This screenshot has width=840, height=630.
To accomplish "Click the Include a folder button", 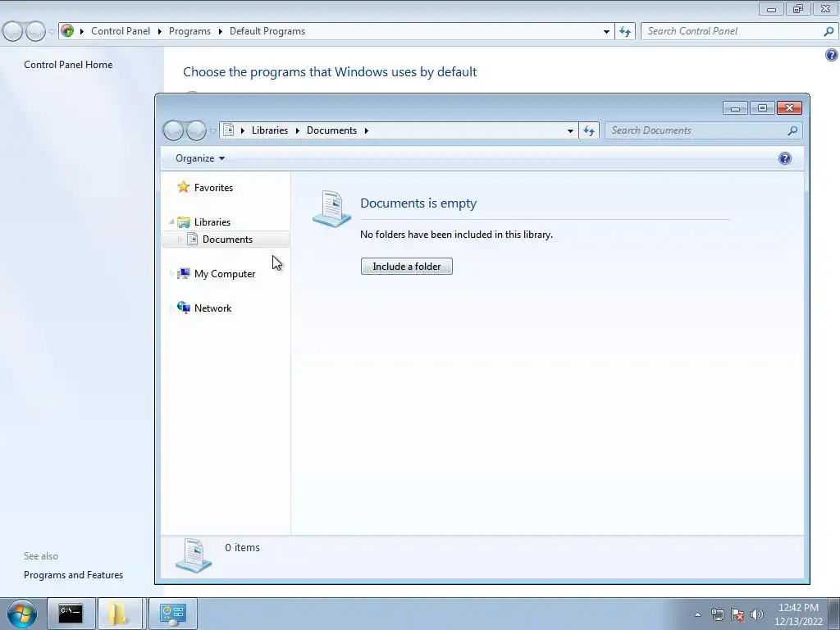I will tap(407, 267).
